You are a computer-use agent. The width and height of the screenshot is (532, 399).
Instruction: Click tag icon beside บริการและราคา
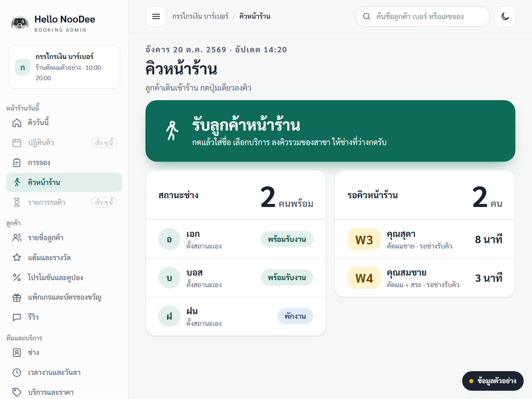[17, 392]
